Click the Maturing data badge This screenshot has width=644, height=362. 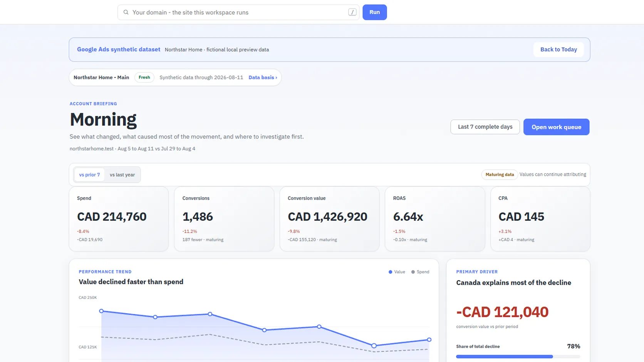[500, 175]
